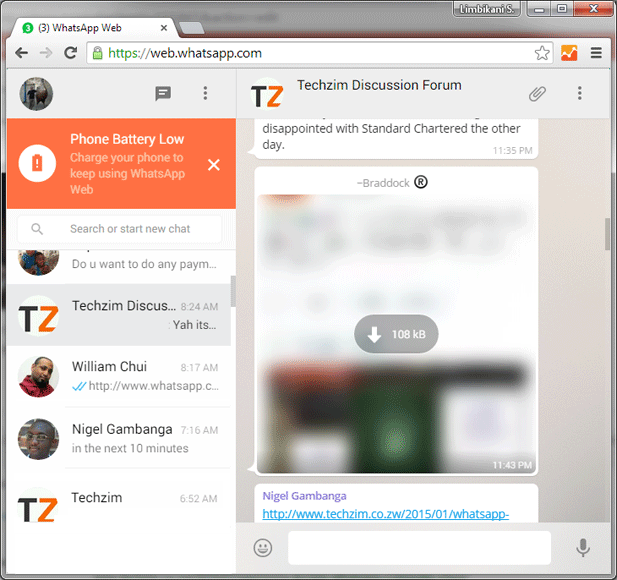This screenshot has height=580, width=617.
Task: Attach a file using the paperclip icon
Action: click(x=537, y=94)
